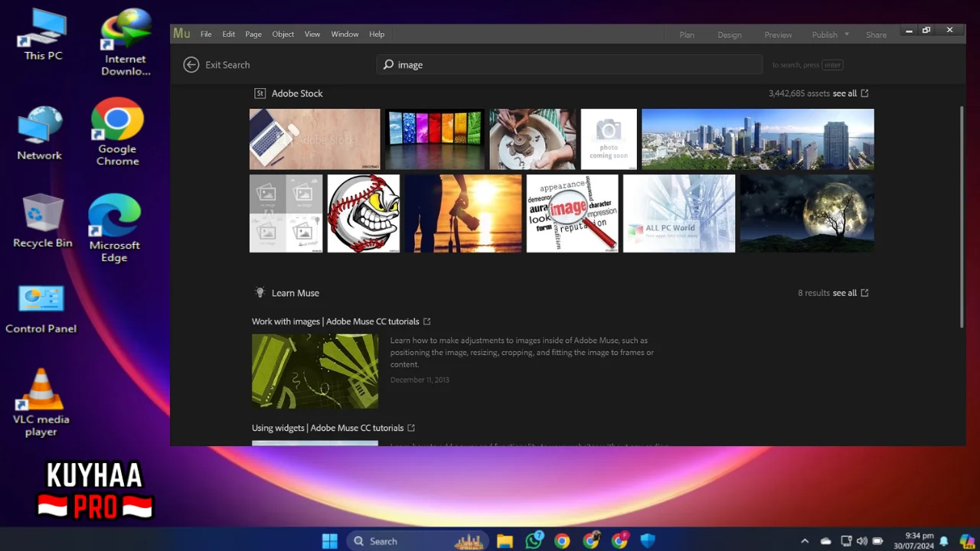Select the Recycle Bin desktop icon
This screenshot has width=980, height=551.
click(43, 220)
